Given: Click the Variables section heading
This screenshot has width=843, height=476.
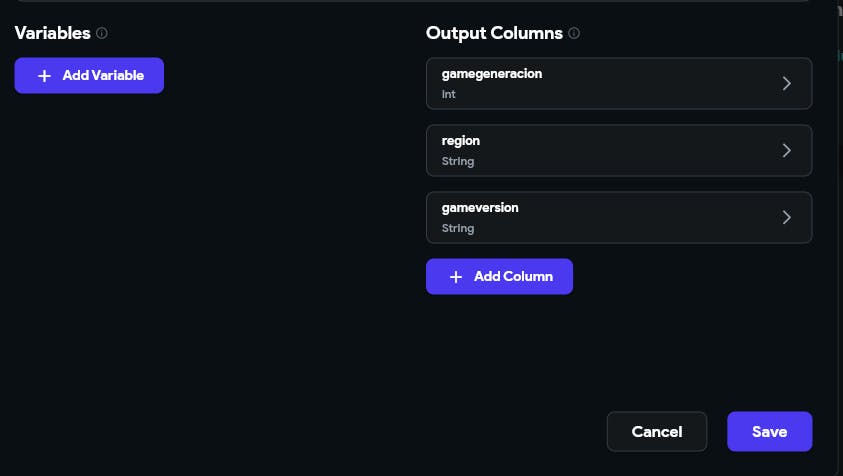Looking at the screenshot, I should 52,33.
